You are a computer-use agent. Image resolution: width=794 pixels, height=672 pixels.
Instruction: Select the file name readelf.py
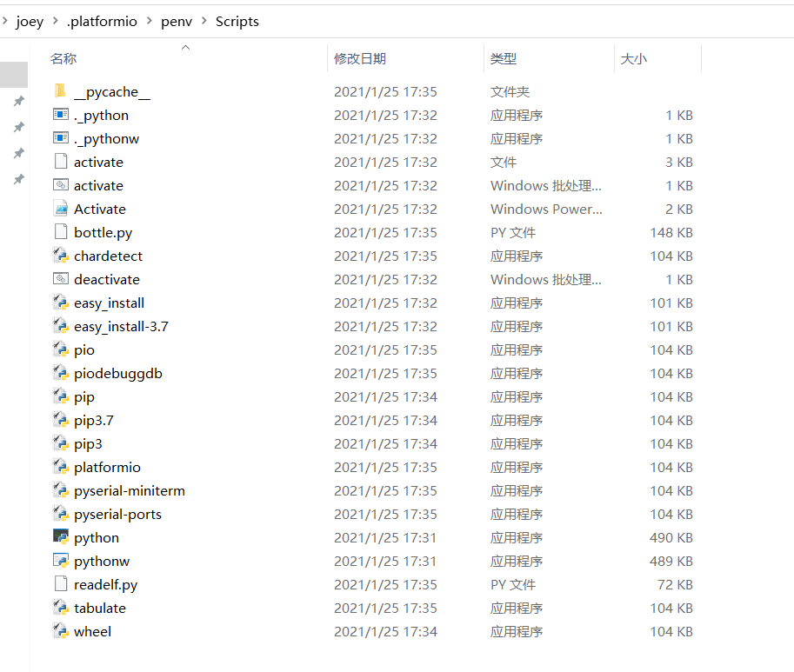[105, 585]
